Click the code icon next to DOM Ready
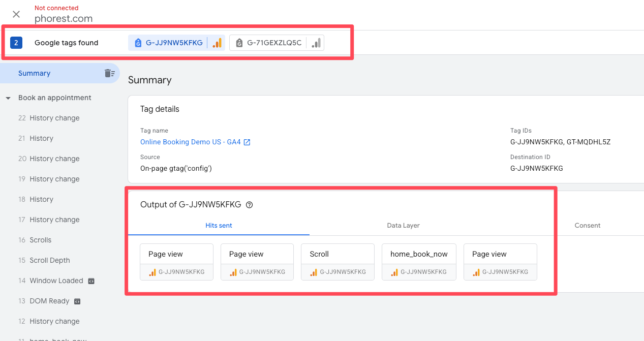The image size is (644, 341). [x=77, y=301]
